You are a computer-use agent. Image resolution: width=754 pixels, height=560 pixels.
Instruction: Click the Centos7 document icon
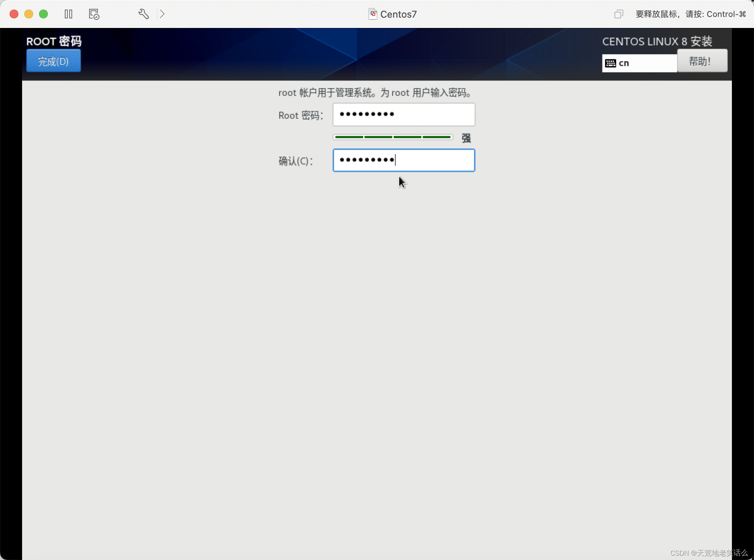(x=373, y=14)
